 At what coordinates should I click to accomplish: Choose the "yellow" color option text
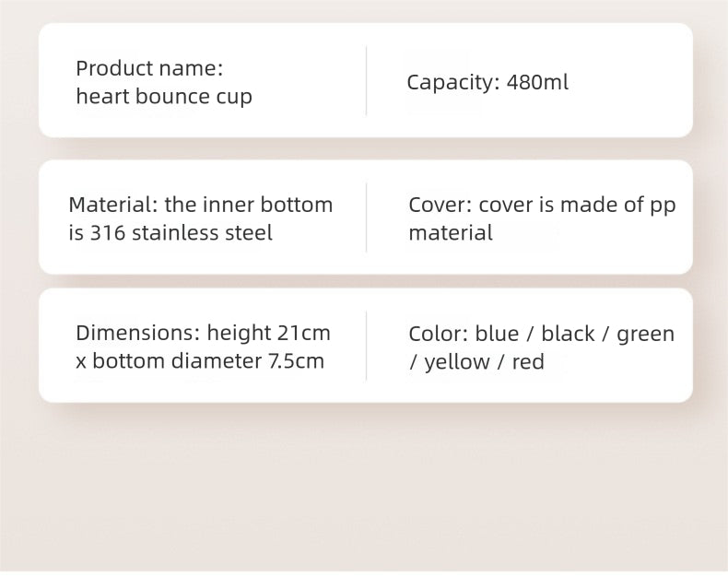(457, 362)
